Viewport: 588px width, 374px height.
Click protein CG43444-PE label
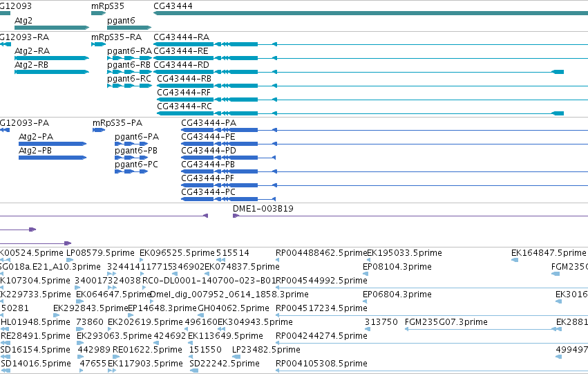click(208, 137)
